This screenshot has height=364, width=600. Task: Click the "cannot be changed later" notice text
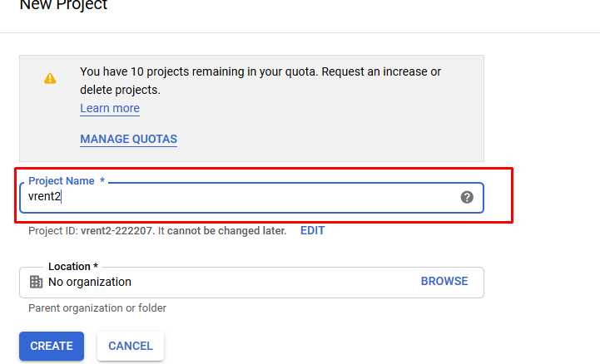tap(226, 230)
